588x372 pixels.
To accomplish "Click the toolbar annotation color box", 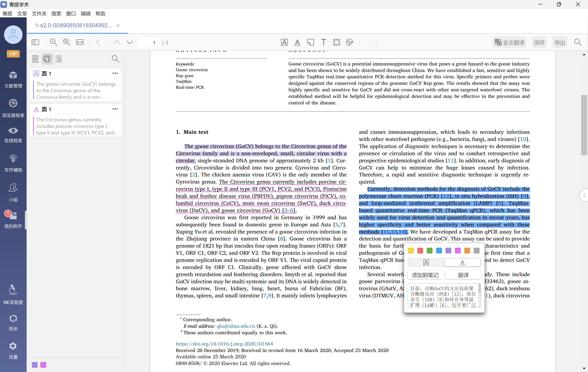I will 367,42.
